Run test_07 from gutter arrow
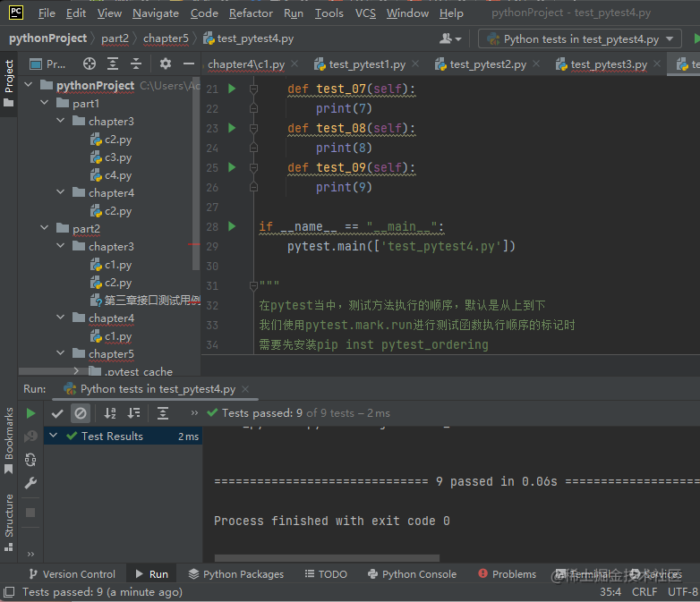 232,89
